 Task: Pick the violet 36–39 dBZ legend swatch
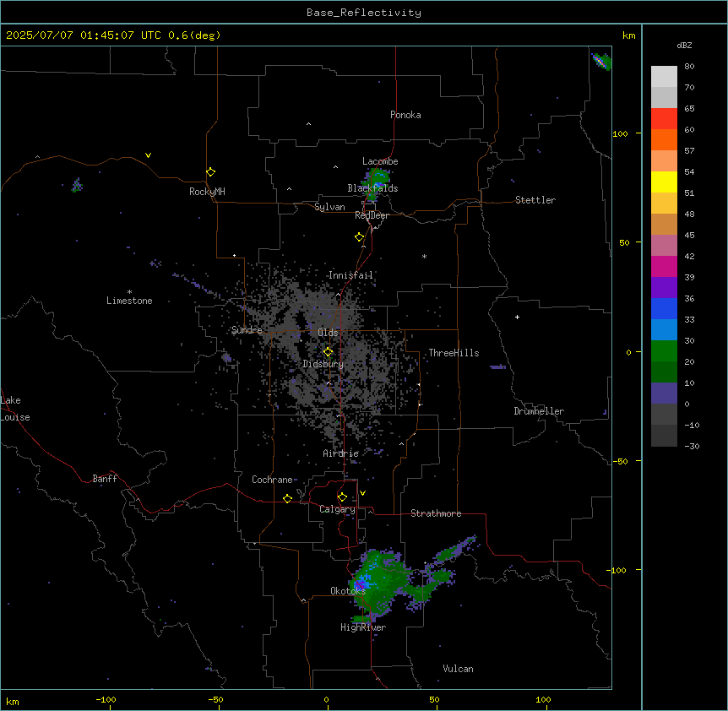(664, 288)
